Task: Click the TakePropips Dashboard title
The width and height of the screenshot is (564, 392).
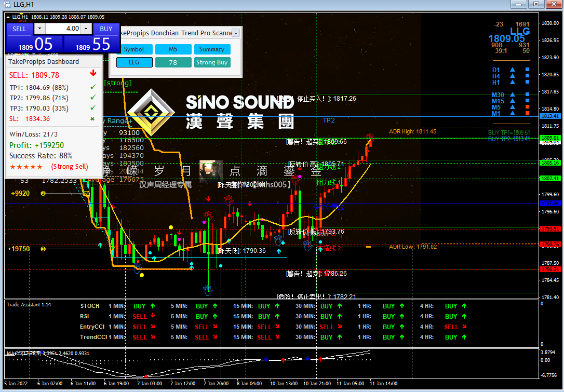Action: point(44,62)
